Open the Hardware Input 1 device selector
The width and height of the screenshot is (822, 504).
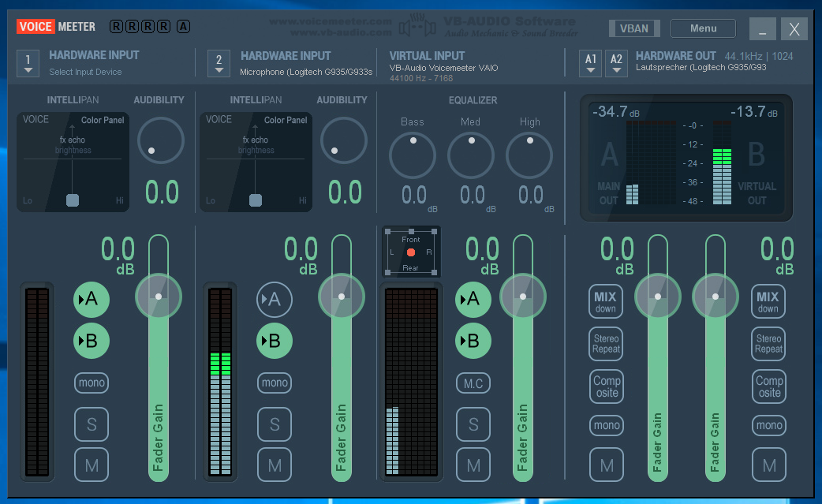point(28,63)
